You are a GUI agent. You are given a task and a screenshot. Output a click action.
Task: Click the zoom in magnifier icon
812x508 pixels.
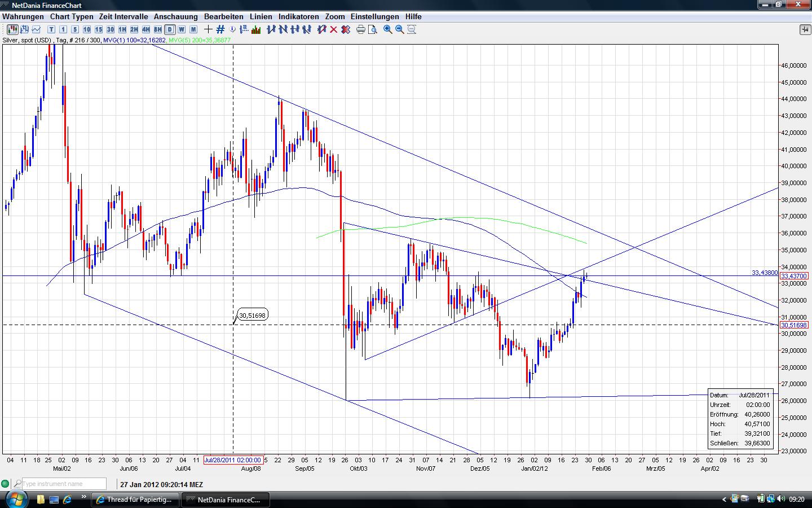388,29
